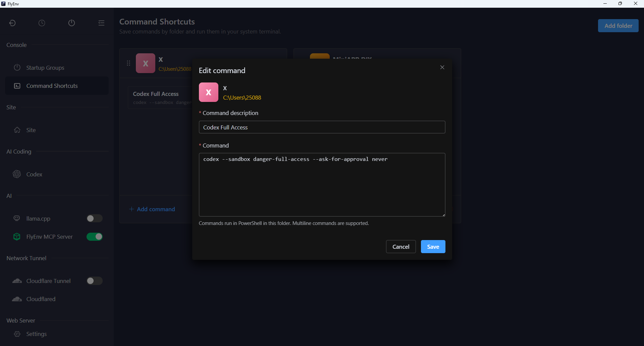Open Codex under AI Coding

[x=57, y=174]
